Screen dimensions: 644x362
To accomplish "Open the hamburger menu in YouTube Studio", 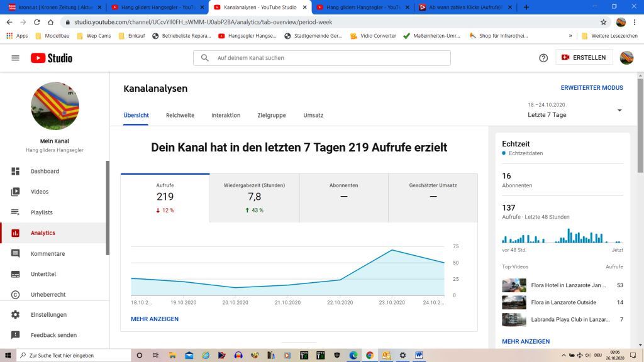I will click(x=15, y=58).
